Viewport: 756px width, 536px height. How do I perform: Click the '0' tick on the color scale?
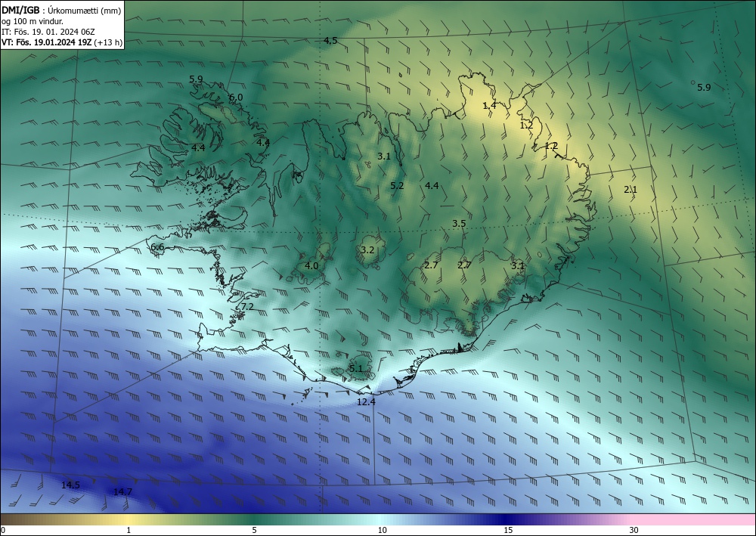(x=3, y=530)
